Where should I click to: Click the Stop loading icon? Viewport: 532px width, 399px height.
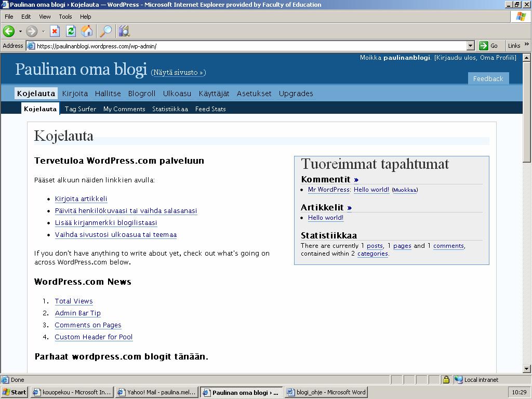55,31
